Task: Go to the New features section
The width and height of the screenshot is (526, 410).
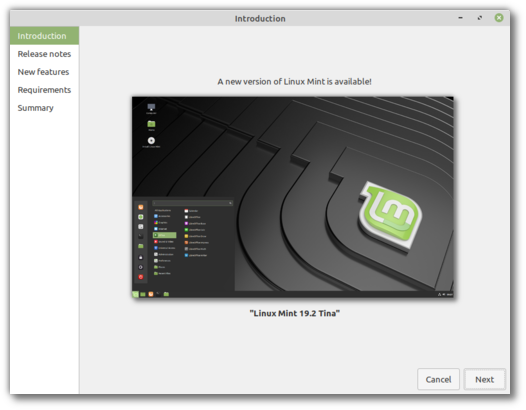Action: click(44, 72)
